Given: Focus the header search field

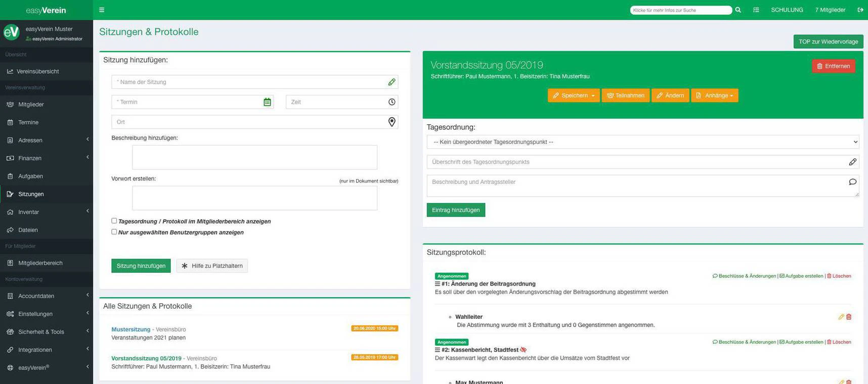Looking at the screenshot, I should click(x=681, y=10).
